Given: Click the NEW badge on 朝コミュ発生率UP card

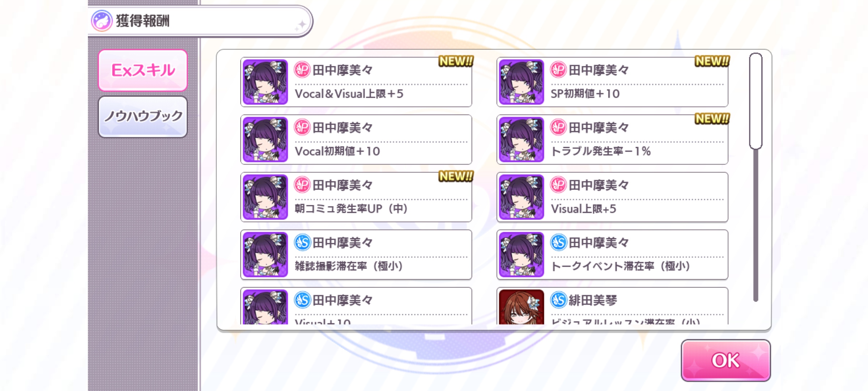Looking at the screenshot, I should pyautogui.click(x=456, y=176).
